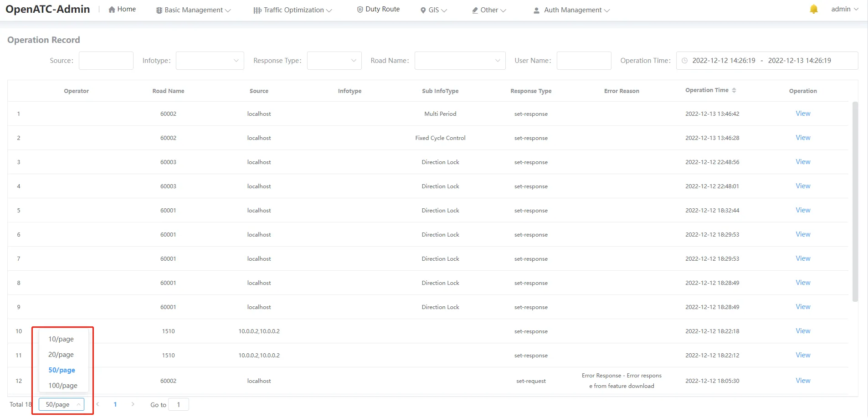View record in row 8
The height and width of the screenshot is (418, 868).
[x=803, y=283]
